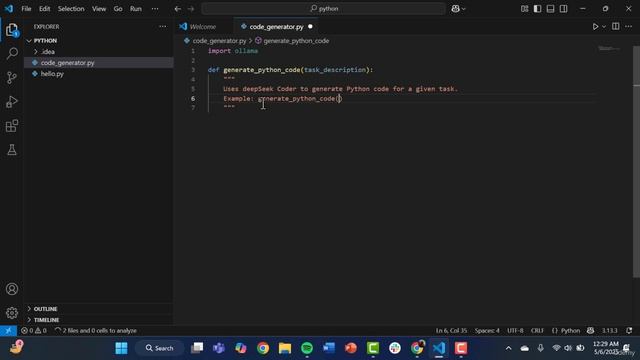Show more menus via ellipsis in menu bar
This screenshot has height=360, width=640.
coord(155,9)
